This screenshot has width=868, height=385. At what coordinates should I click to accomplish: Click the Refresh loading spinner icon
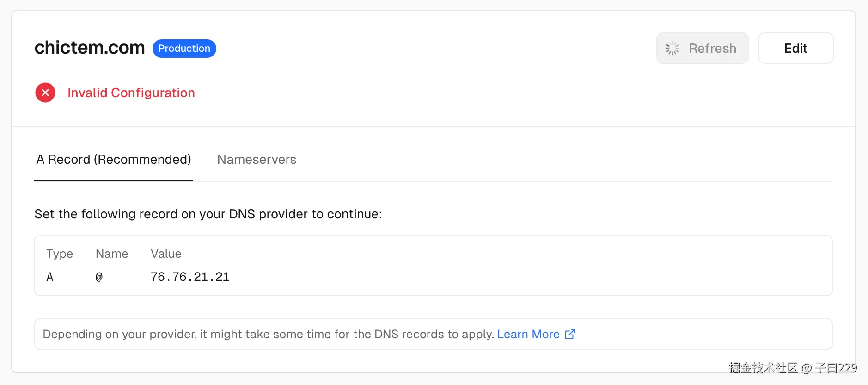672,49
